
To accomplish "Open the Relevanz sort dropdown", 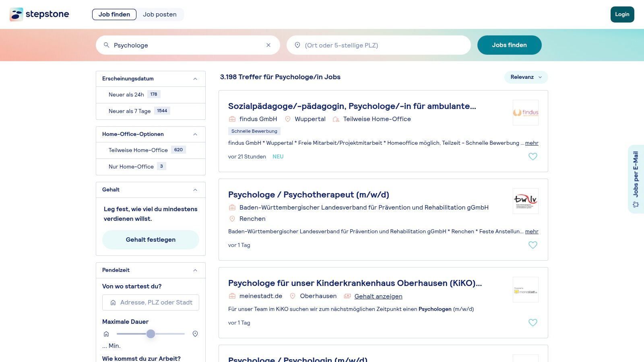I will 526,77.
